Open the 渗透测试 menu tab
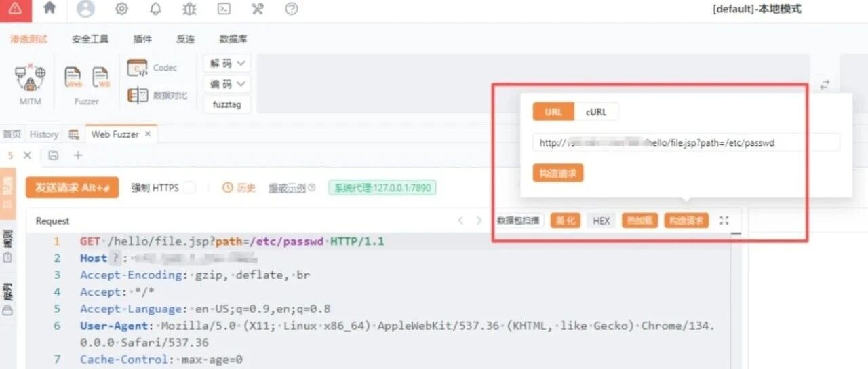The image size is (868, 369). [x=28, y=39]
